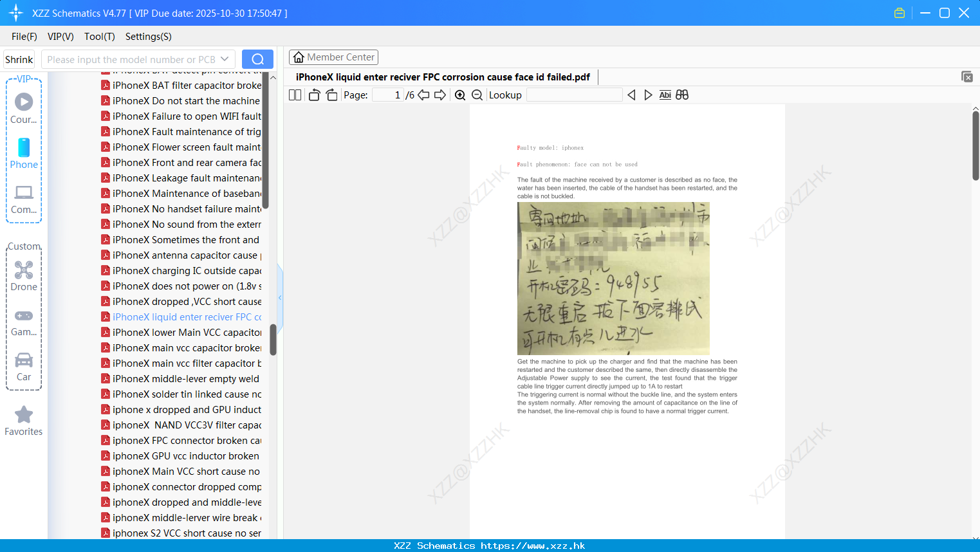Collapse the file list panel handle
Screen dimensions: 980x552
coord(280,298)
